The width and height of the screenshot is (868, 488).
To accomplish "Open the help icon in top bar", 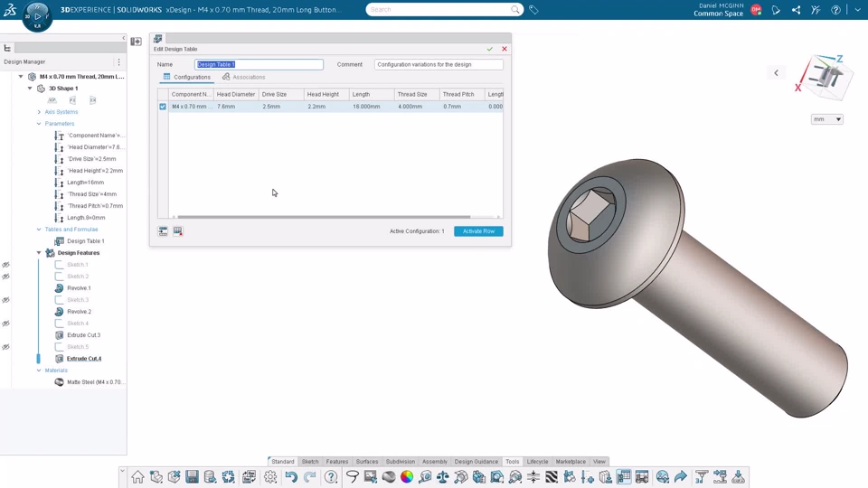I will (835, 10).
